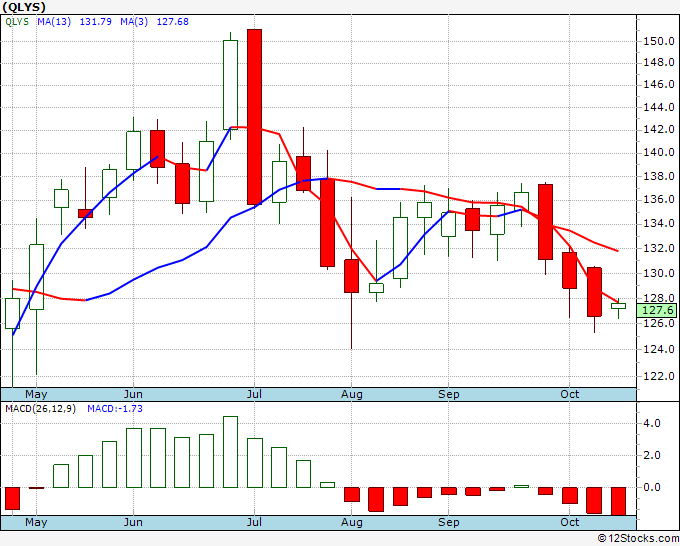Click the tall red July candlestick
The image size is (680, 546).
(x=254, y=117)
